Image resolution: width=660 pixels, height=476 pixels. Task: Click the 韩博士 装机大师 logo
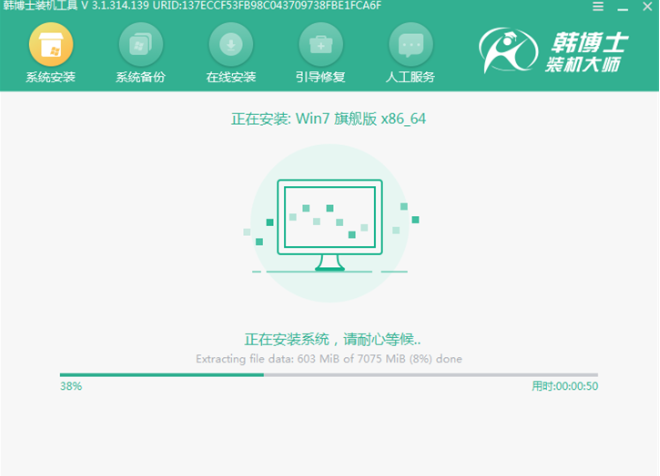[554, 51]
